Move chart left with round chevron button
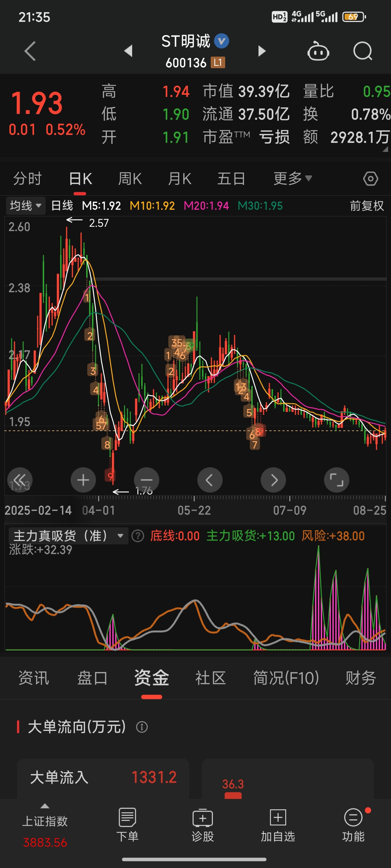This screenshot has height=868, width=391. (x=210, y=480)
